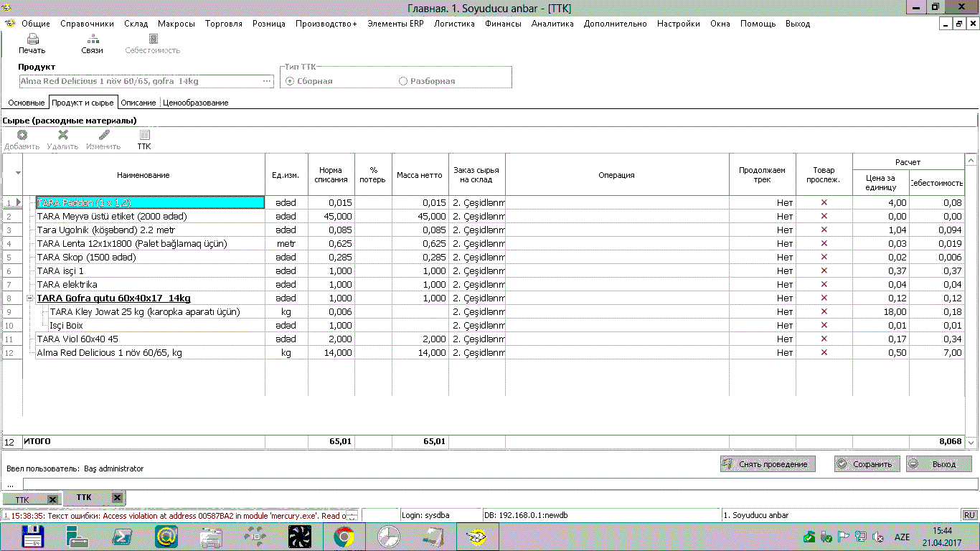Screen dimensions: 980x551
Task: Collapse the TARA Gofra qutu tree node
Action: coord(29,298)
